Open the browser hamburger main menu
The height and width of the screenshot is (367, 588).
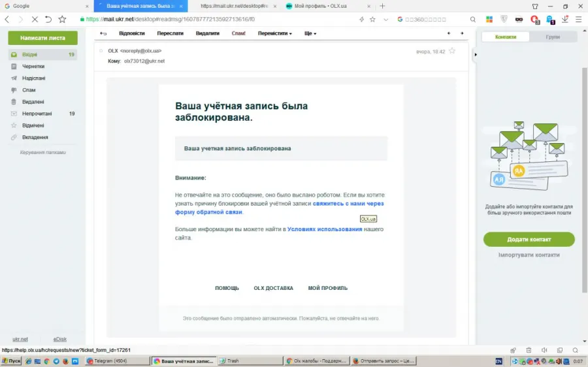(x=579, y=19)
